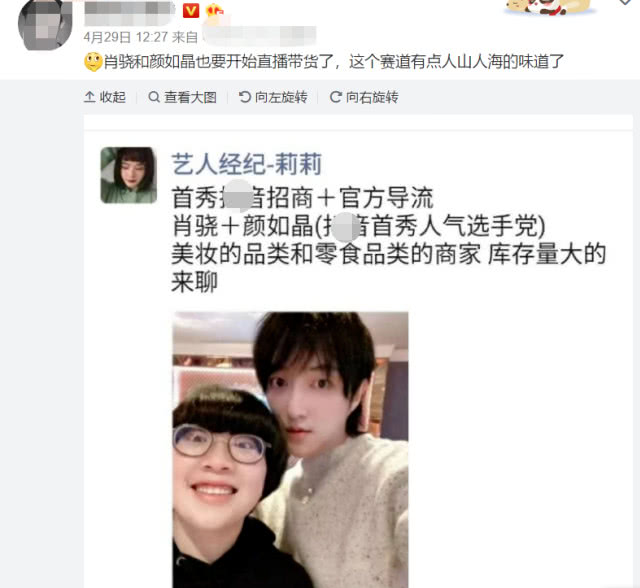Click the selfie photo of two people
Viewport: 640px width, 588px height.
pos(290,450)
